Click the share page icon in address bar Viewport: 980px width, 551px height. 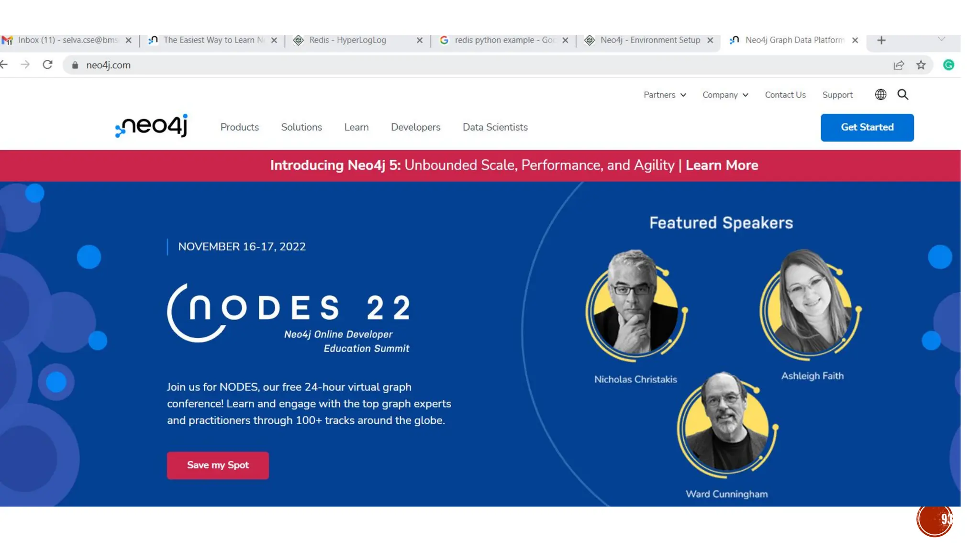(899, 65)
